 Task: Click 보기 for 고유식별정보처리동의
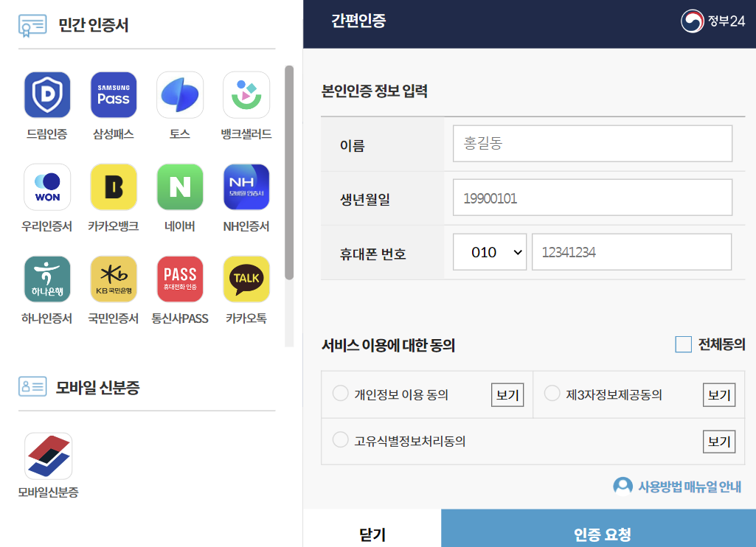click(719, 442)
